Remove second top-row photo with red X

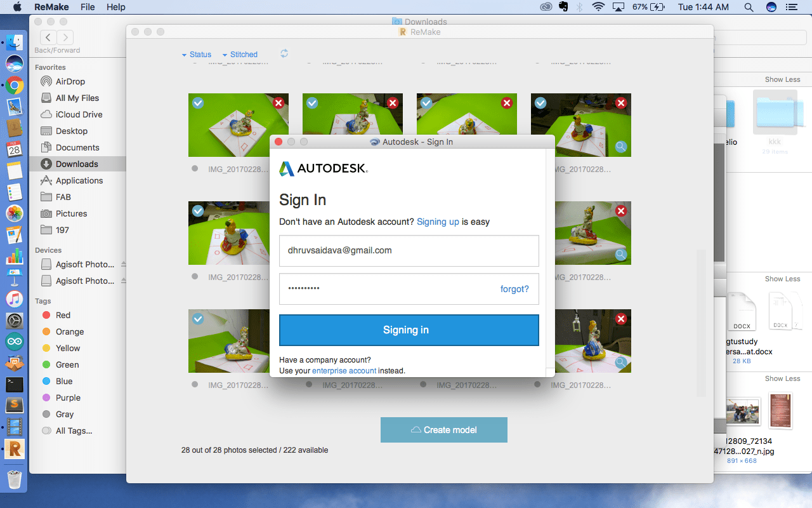pos(393,103)
